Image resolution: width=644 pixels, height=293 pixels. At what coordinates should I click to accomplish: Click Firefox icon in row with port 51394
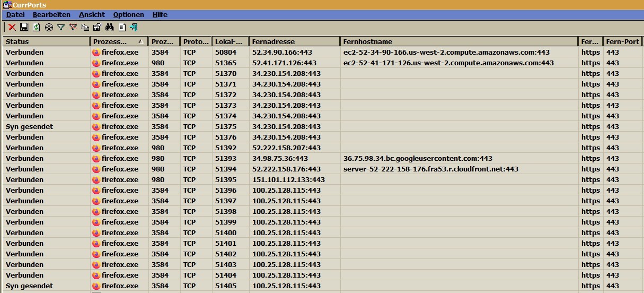tap(96, 169)
